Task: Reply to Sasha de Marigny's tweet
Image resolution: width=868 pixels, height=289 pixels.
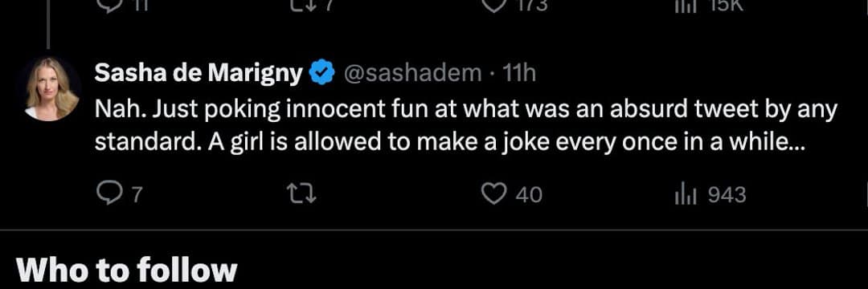Action: pos(106,194)
